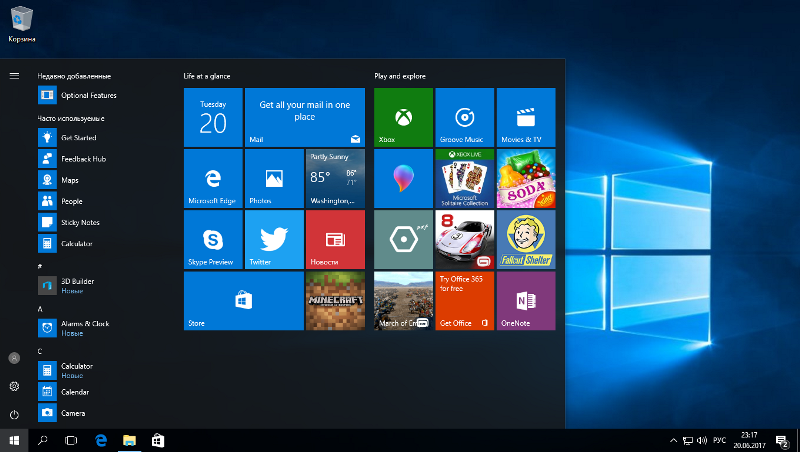This screenshot has width=800, height=452.
Task: Click the Get Office tile
Action: tap(464, 301)
